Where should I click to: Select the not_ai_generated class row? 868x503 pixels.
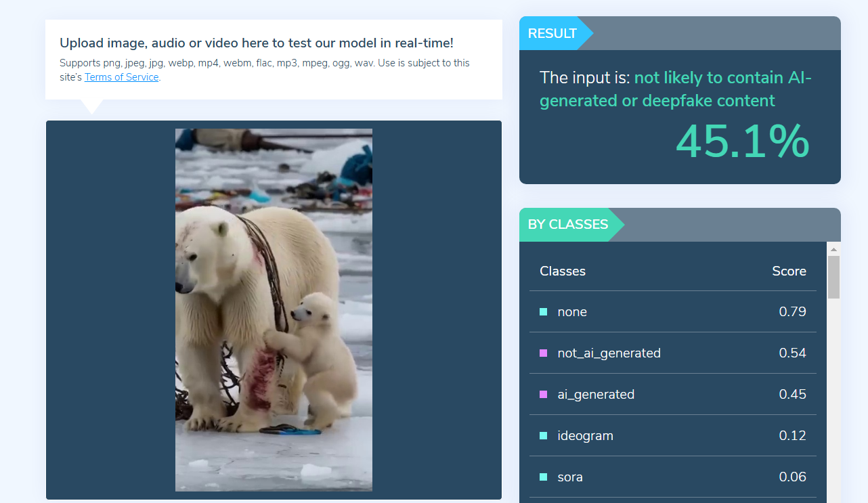673,353
